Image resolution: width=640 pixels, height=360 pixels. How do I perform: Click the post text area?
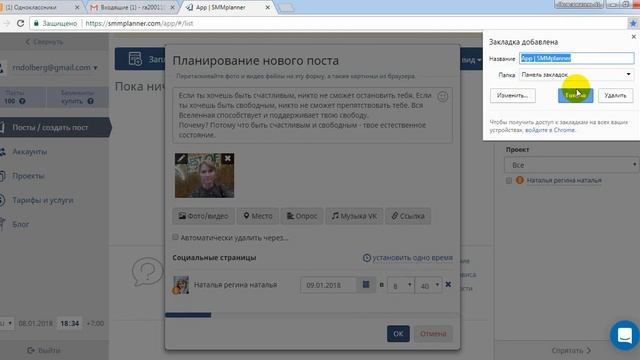point(313,115)
